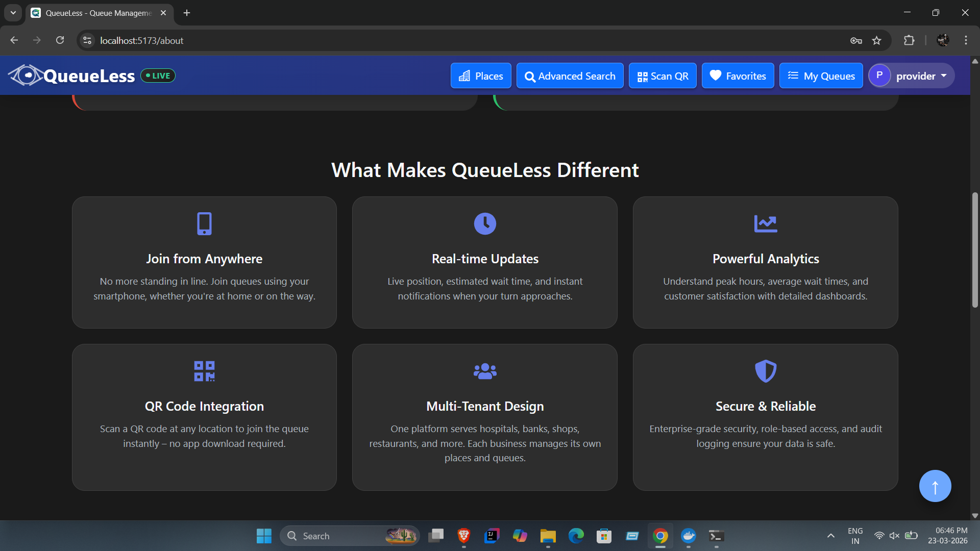Viewport: 980px width, 551px height.
Task: Bookmark this page with the star icon
Action: [876, 40]
